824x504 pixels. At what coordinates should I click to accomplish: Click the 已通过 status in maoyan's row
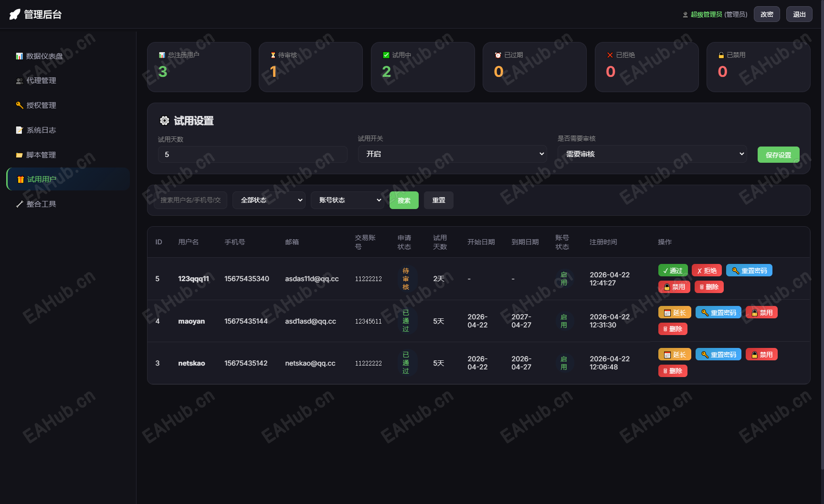[406, 321]
